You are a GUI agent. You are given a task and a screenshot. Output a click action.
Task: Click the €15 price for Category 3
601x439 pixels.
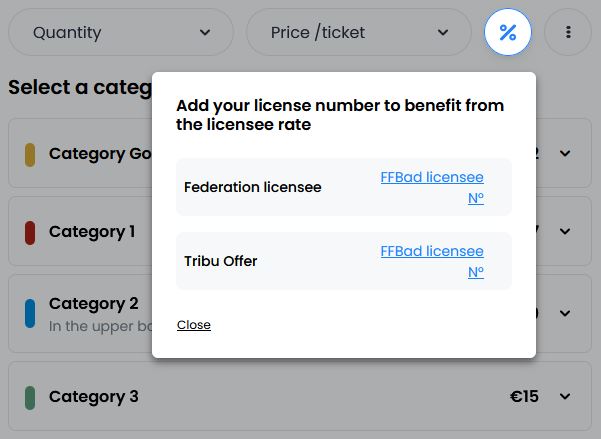[524, 396]
